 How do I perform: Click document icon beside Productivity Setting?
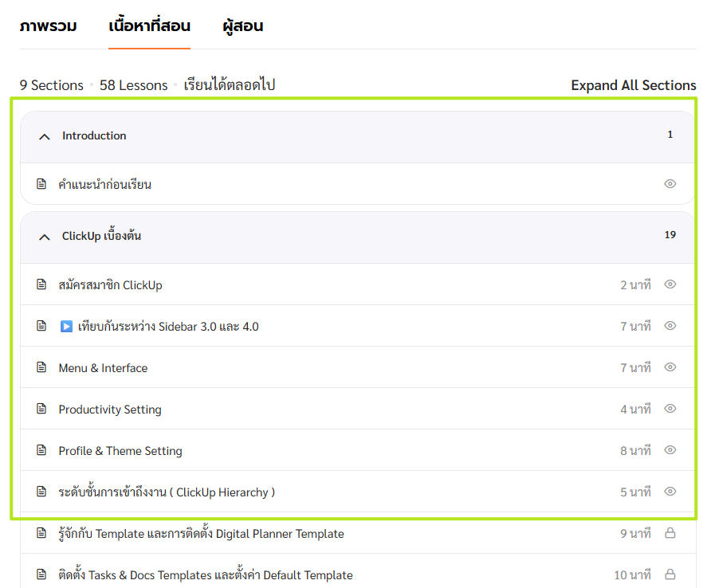(41, 409)
